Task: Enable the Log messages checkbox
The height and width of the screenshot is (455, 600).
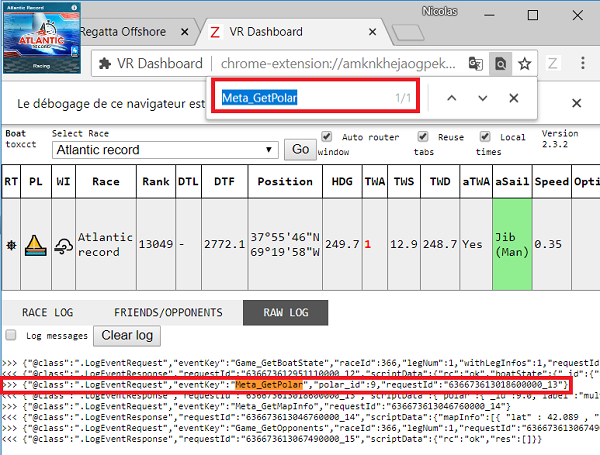Action: [x=11, y=335]
